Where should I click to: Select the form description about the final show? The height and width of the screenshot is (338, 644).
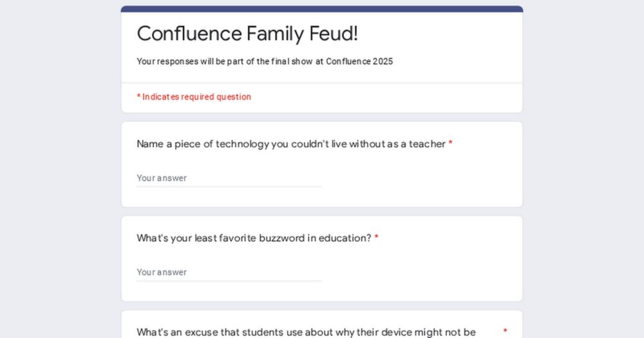[x=265, y=62]
